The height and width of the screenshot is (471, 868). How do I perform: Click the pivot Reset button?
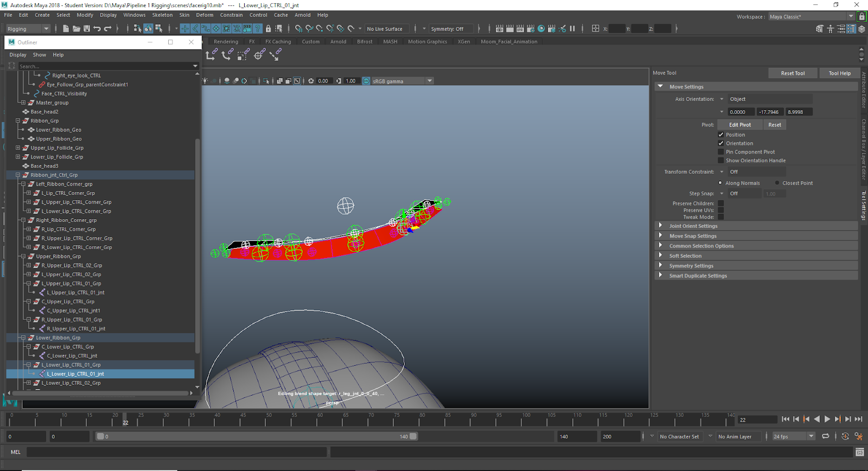pyautogui.click(x=775, y=125)
